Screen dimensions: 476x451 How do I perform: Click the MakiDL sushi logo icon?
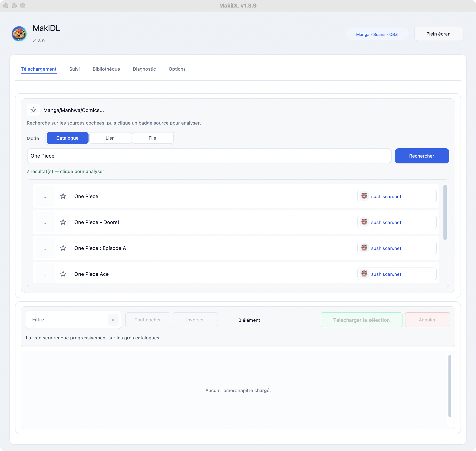pyautogui.click(x=19, y=34)
